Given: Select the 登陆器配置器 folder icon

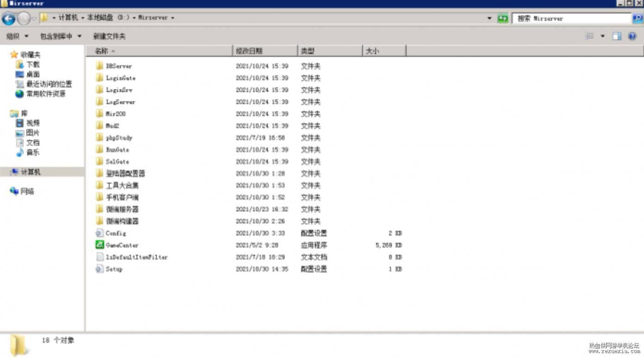Looking at the screenshot, I should tap(99, 173).
